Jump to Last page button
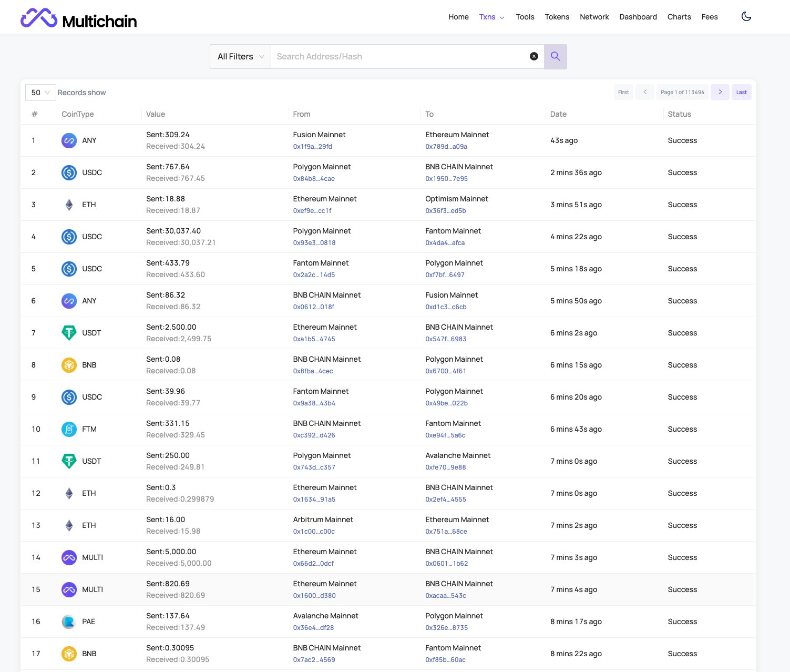The width and height of the screenshot is (790, 672). pyautogui.click(x=742, y=92)
